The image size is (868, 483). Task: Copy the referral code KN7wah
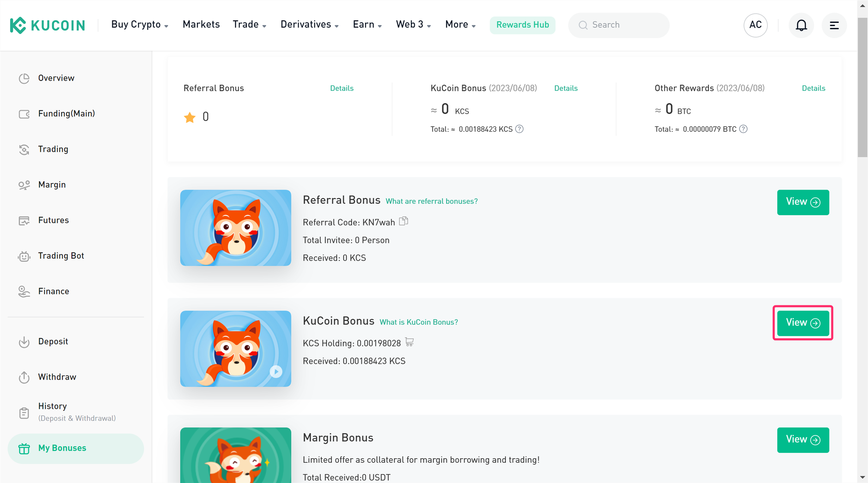[x=403, y=221]
